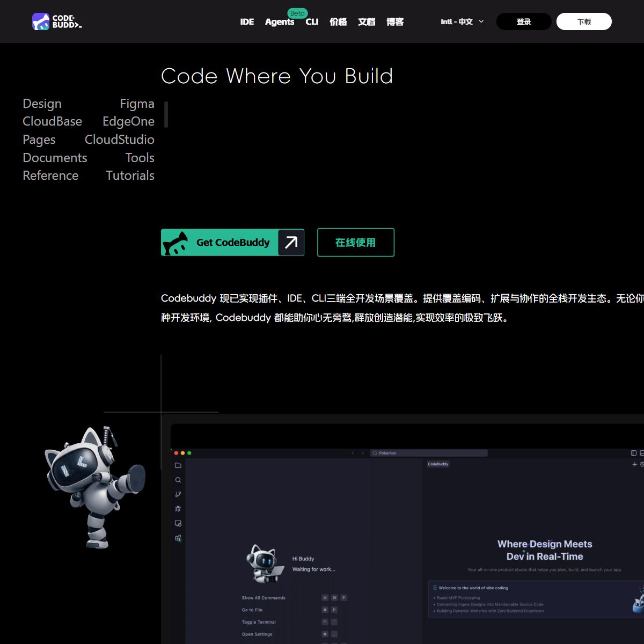Click Show All Commands in IDE welcome
Image resolution: width=644 pixels, height=644 pixels.
pyautogui.click(x=264, y=598)
